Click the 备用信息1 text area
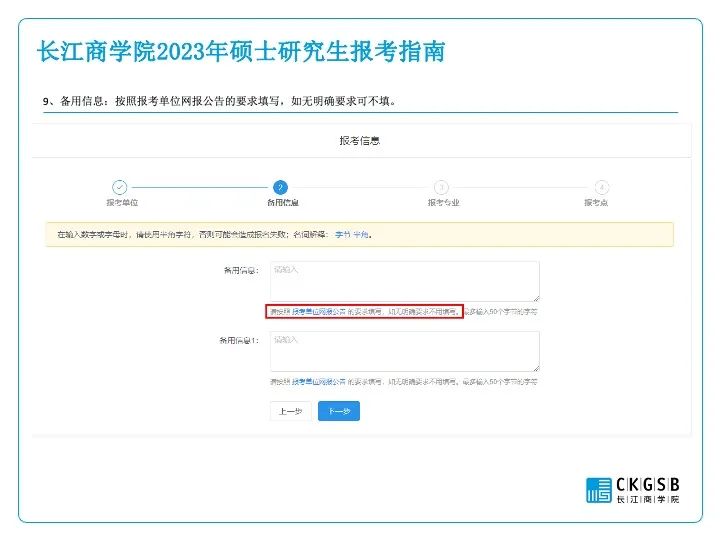720x540 pixels. pos(405,351)
